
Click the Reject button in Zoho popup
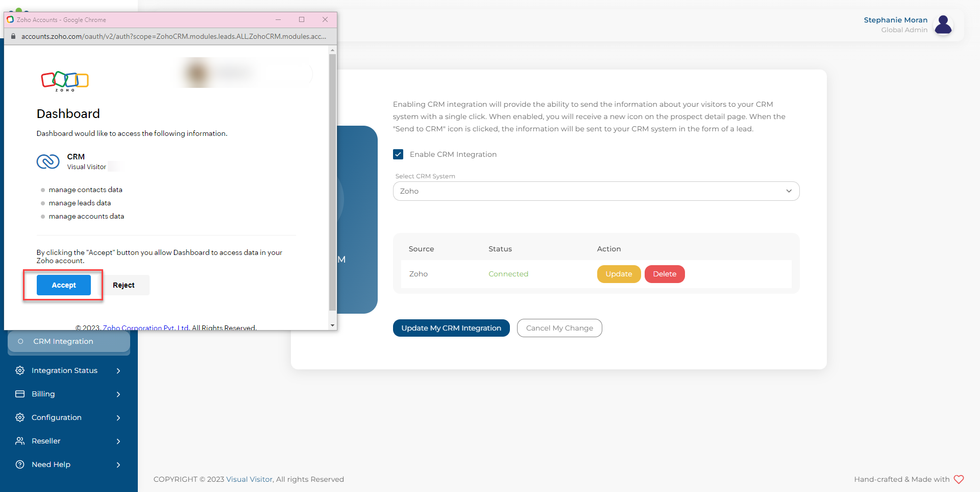coord(124,285)
